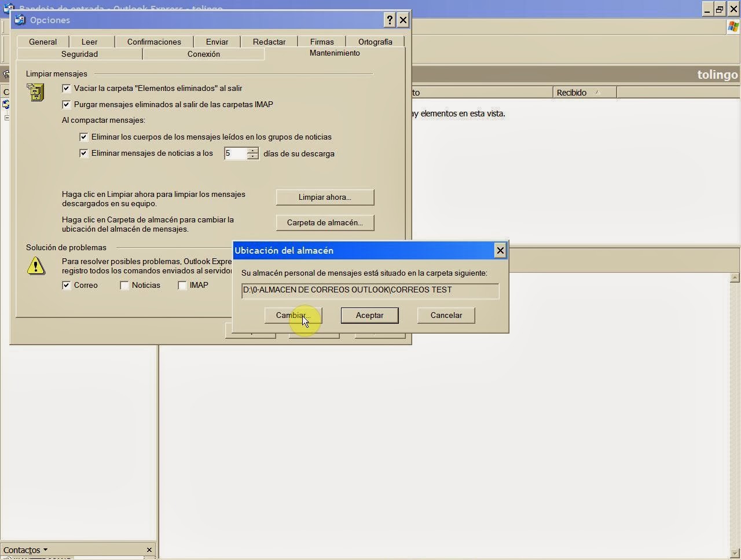
Task: Increase days value with spinner up arrow
Action: (252, 151)
